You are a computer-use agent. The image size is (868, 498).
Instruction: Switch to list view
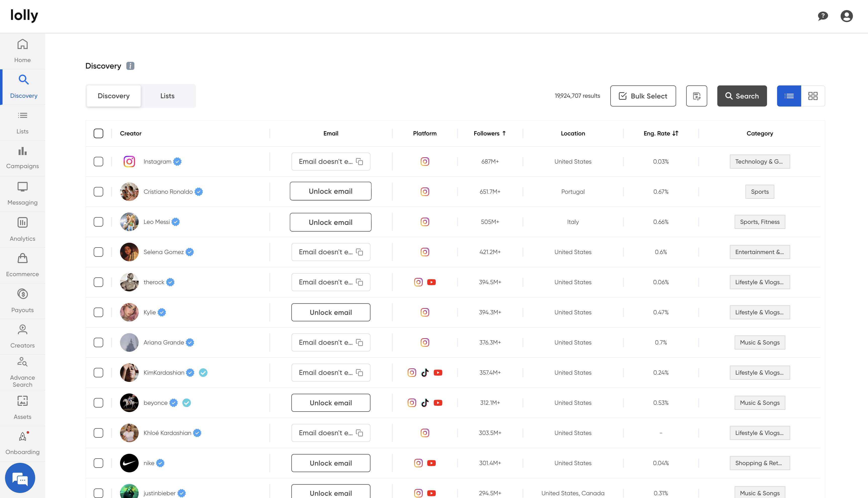click(789, 96)
